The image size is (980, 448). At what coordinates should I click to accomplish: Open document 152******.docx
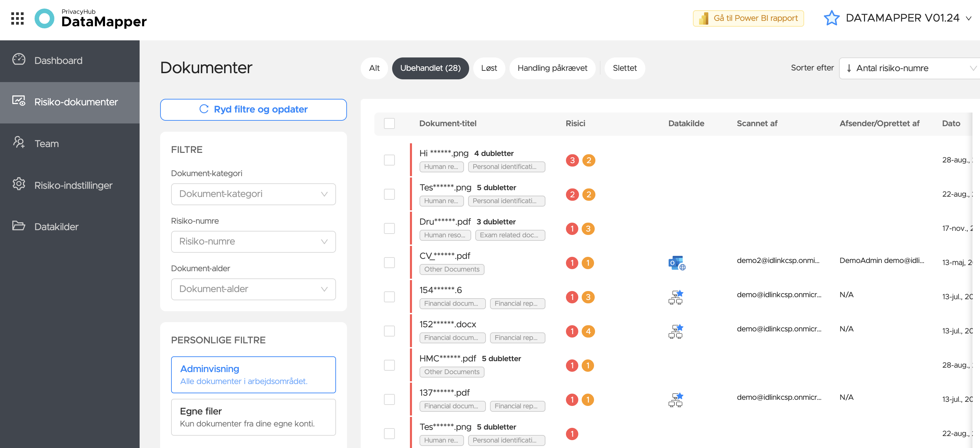coord(447,325)
